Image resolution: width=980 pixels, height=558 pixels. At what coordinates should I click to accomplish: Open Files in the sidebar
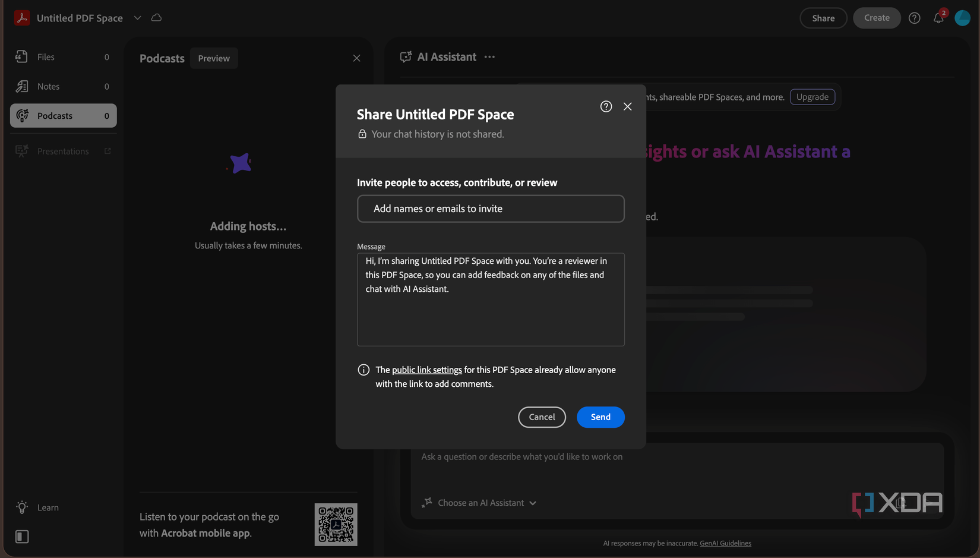click(63, 57)
